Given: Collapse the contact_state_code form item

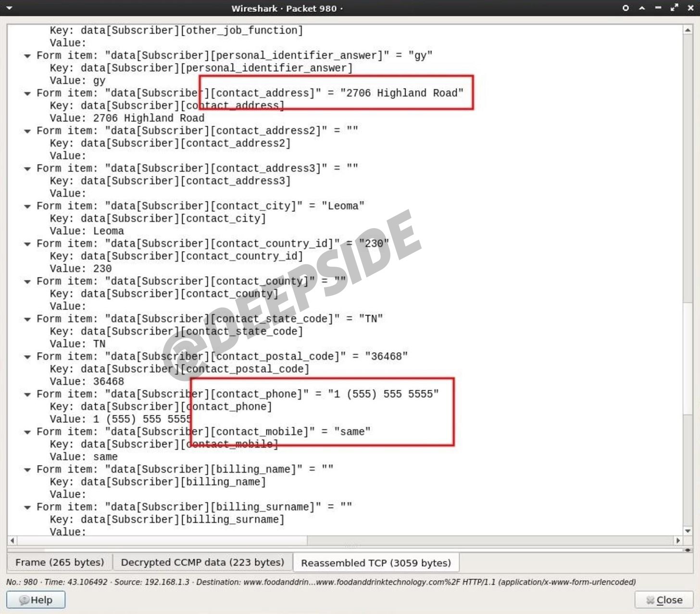Looking at the screenshot, I should (27, 319).
